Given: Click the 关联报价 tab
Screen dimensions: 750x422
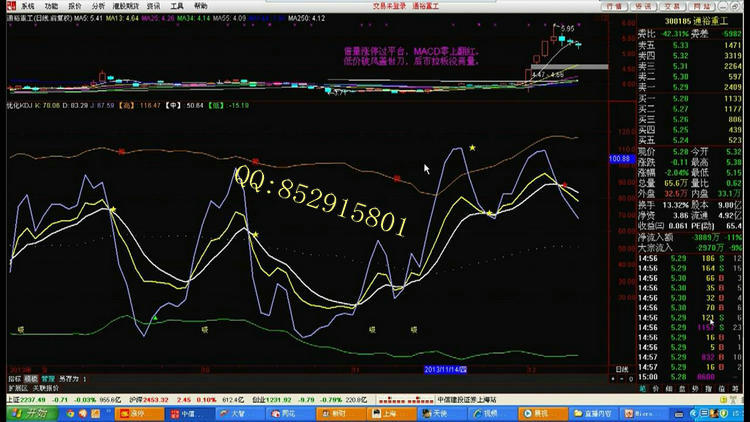Looking at the screenshot, I should [44, 388].
